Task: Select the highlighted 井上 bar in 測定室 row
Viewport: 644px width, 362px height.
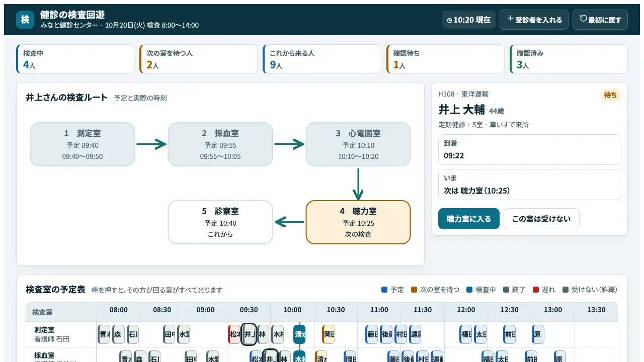Action: click(249, 334)
